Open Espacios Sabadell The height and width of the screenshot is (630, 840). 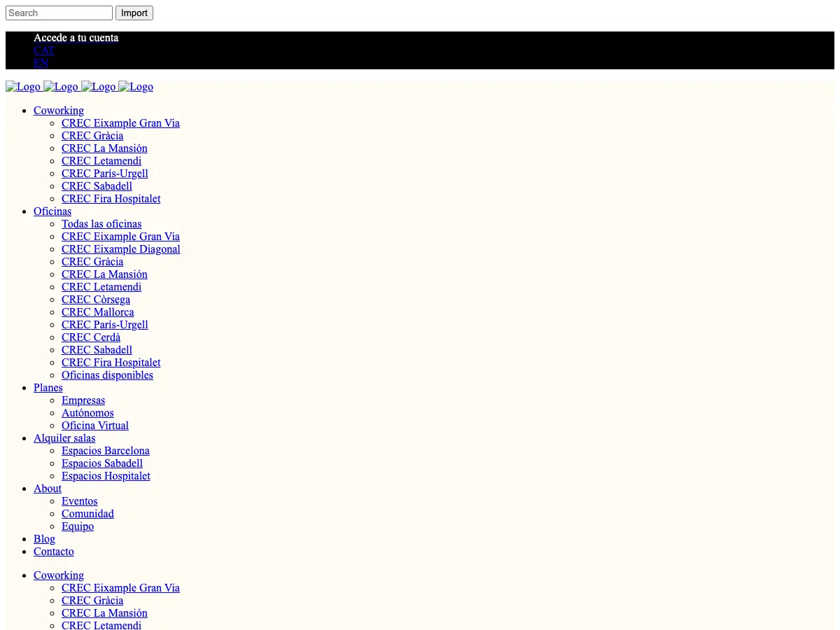[x=102, y=463]
